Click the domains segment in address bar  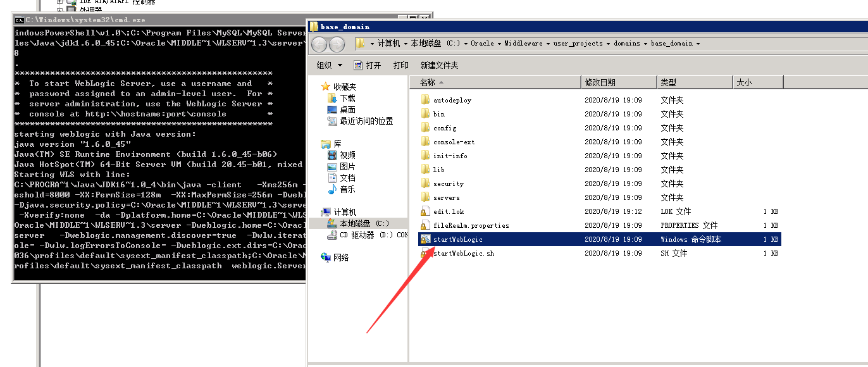tap(627, 44)
